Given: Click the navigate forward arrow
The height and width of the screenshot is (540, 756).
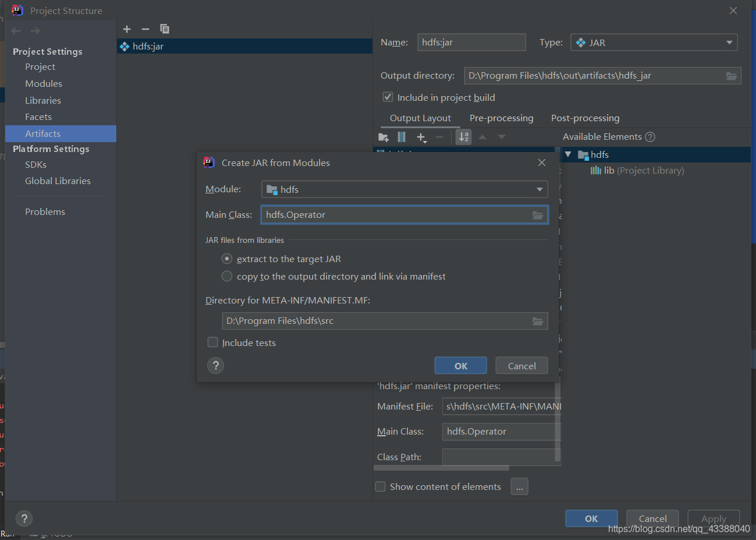Looking at the screenshot, I should click(35, 31).
